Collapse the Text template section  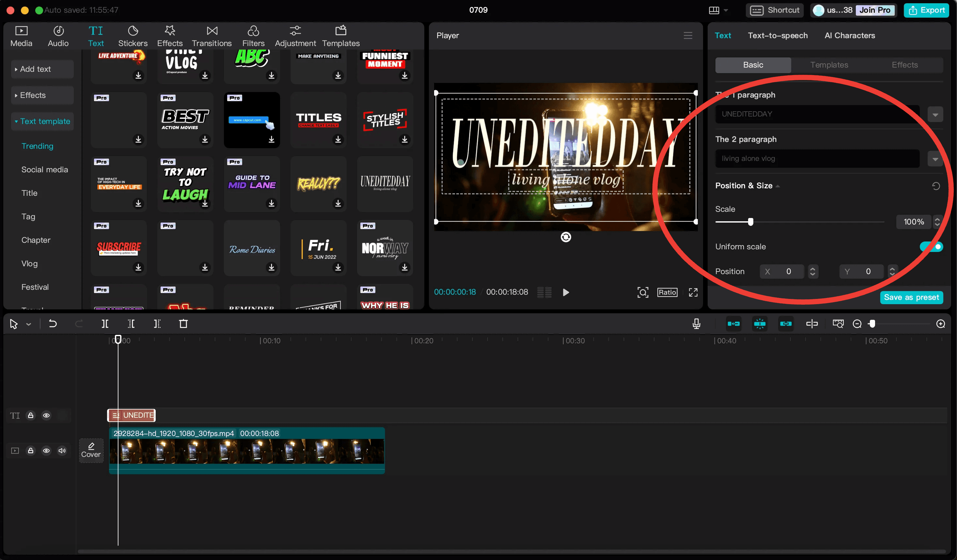(x=42, y=121)
